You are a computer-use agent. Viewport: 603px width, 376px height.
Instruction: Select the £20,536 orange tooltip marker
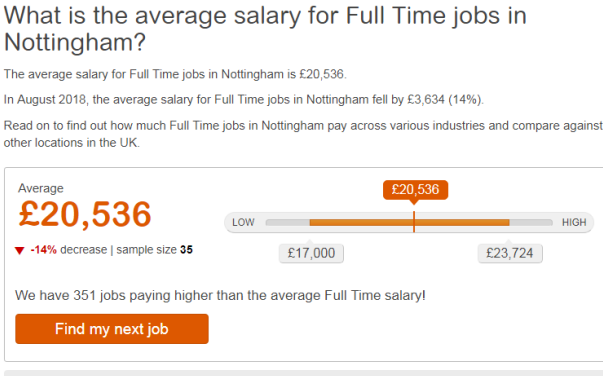point(415,190)
